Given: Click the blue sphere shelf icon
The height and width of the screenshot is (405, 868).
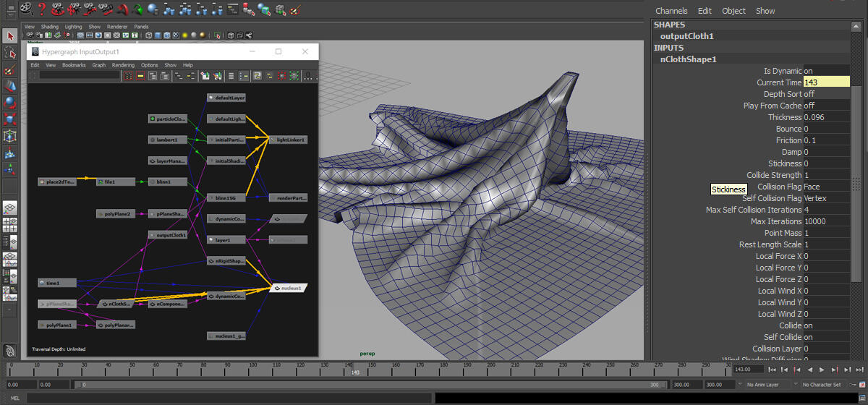Looking at the screenshot, I should coord(153,9).
